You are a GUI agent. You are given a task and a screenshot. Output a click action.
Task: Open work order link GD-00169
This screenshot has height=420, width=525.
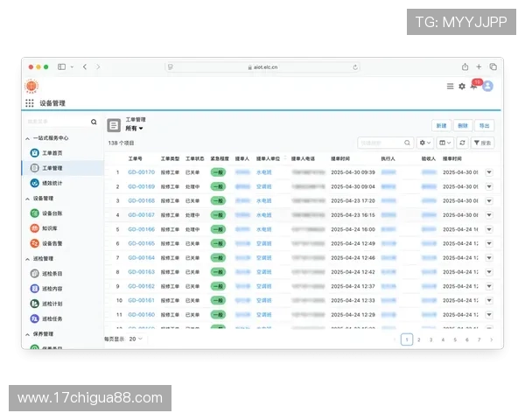141,186
